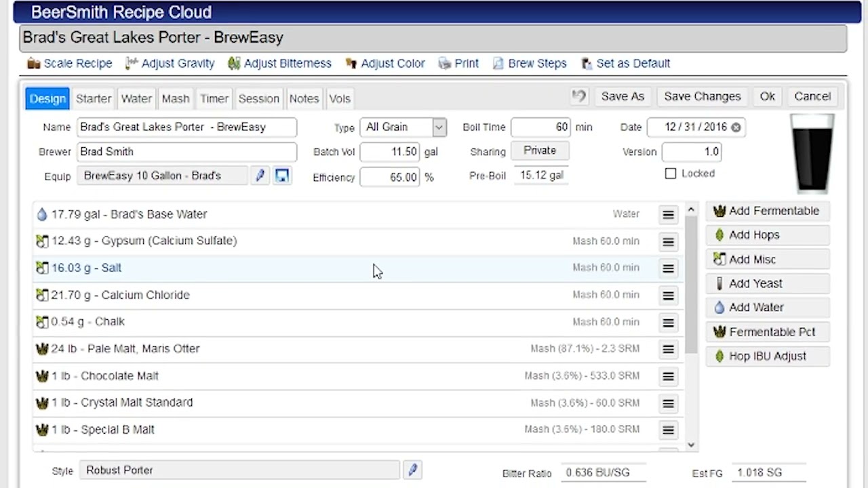Click the Batch Vol input field

coord(390,152)
